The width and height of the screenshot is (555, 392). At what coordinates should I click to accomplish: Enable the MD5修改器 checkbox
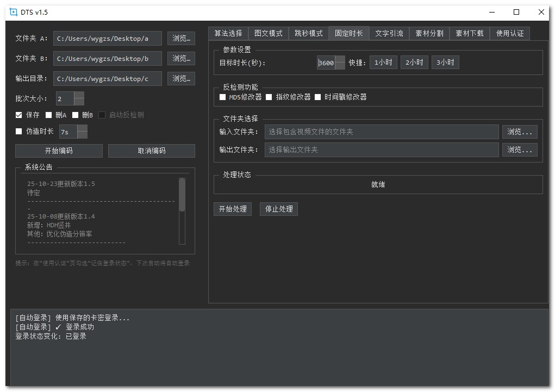(221, 97)
